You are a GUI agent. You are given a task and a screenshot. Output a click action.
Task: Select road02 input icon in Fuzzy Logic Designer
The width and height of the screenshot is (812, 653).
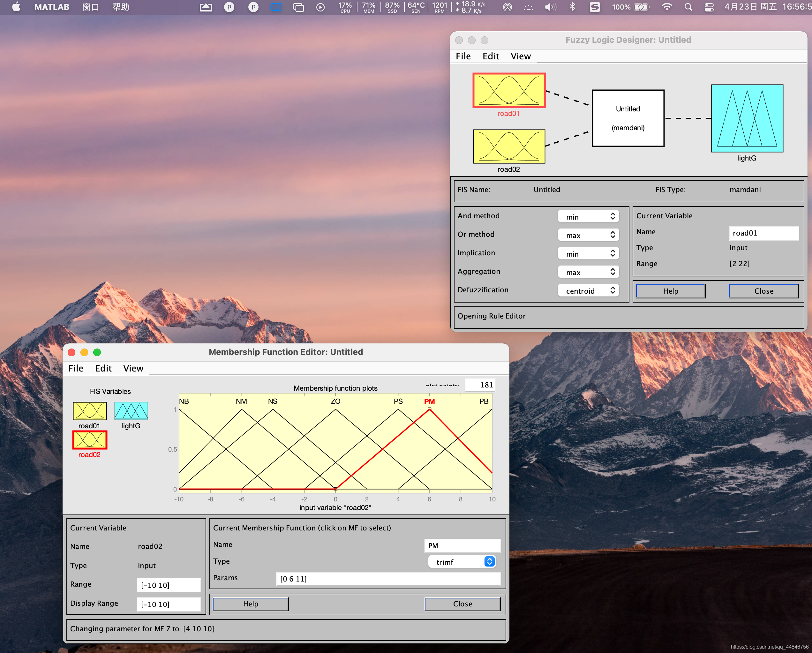509,146
